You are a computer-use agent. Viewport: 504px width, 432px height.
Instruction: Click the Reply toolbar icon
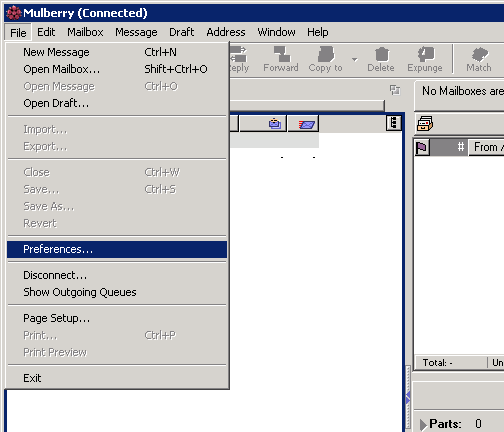click(239, 59)
